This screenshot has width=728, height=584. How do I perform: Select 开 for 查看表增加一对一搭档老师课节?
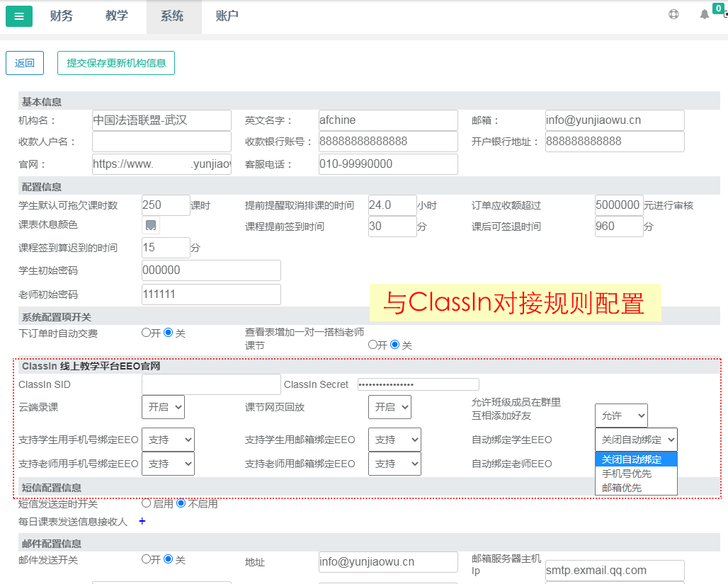coord(373,345)
